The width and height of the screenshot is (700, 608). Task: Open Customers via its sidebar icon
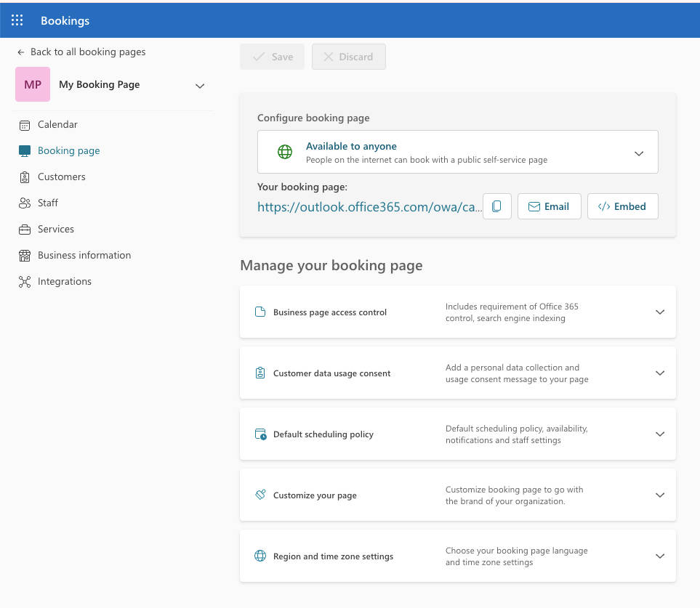pyautogui.click(x=24, y=177)
